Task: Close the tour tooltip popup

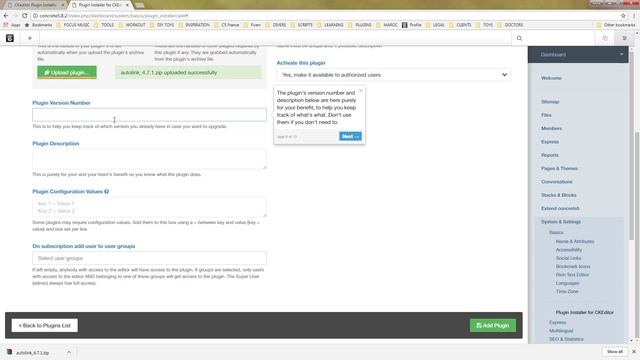Action: pos(361,91)
